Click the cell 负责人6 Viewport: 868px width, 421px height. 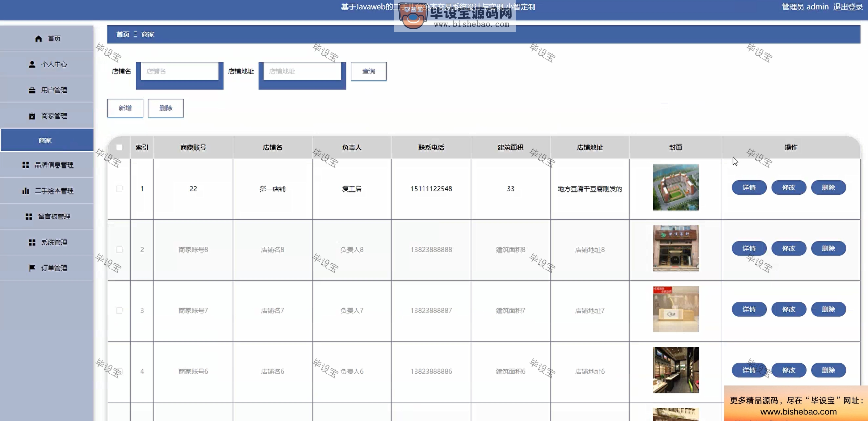[352, 372]
